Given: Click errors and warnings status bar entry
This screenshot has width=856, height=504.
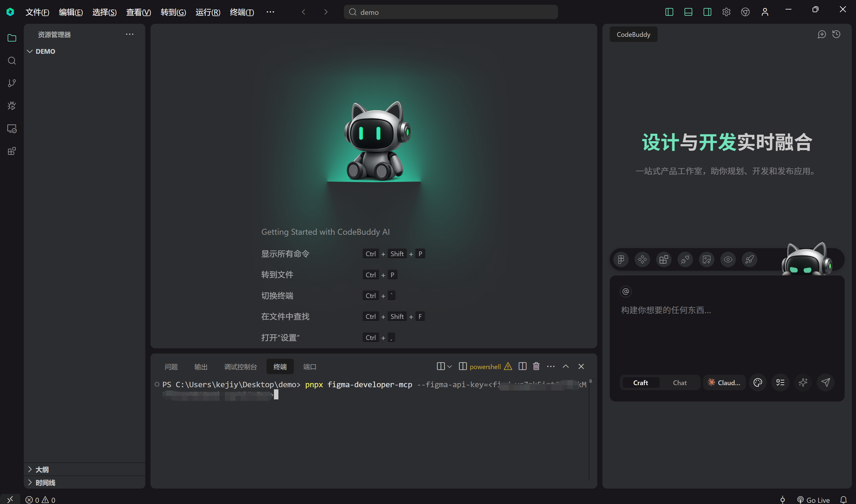Looking at the screenshot, I should click(x=40, y=500).
